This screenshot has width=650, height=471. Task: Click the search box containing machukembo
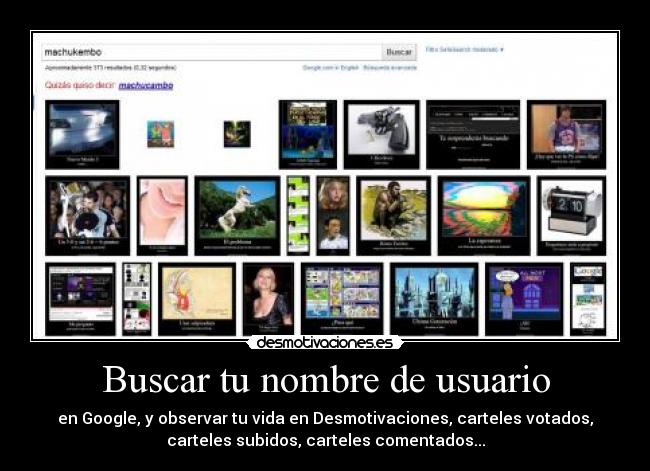click(211, 52)
